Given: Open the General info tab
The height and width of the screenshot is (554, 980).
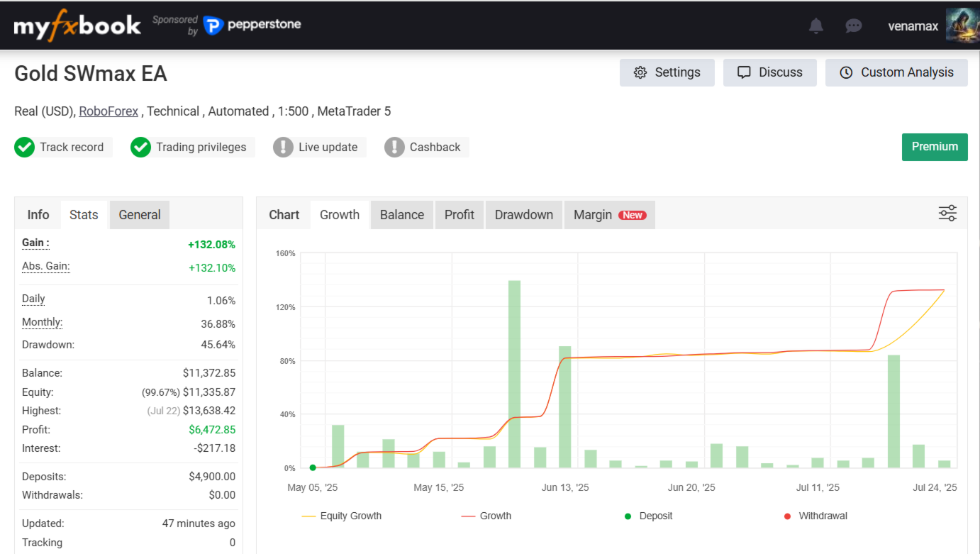Looking at the screenshot, I should point(139,215).
